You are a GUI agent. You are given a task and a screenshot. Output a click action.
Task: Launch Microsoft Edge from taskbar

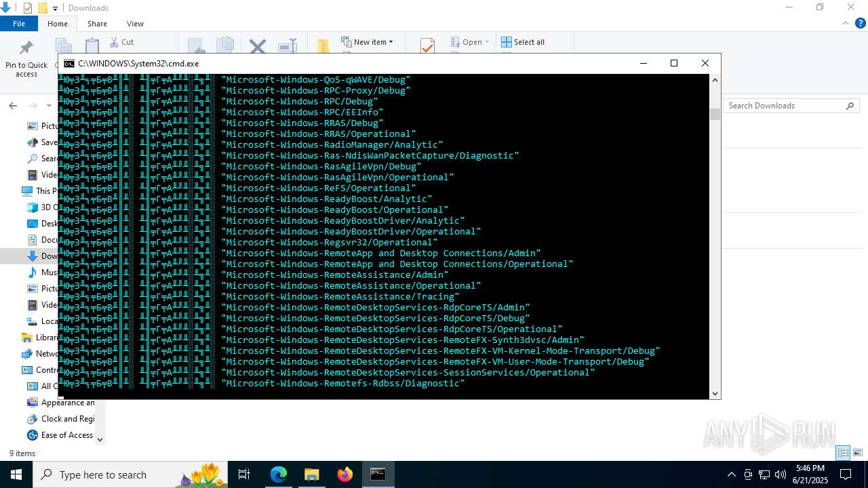[x=279, y=474]
